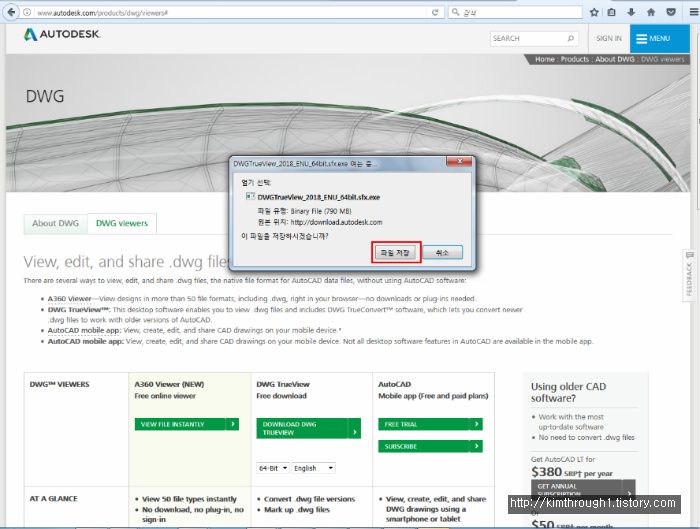Click the SUBSCRIBE button

[x=430, y=446]
